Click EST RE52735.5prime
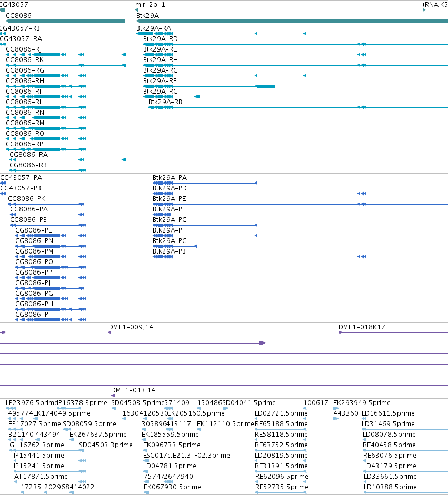 tap(282, 487)
